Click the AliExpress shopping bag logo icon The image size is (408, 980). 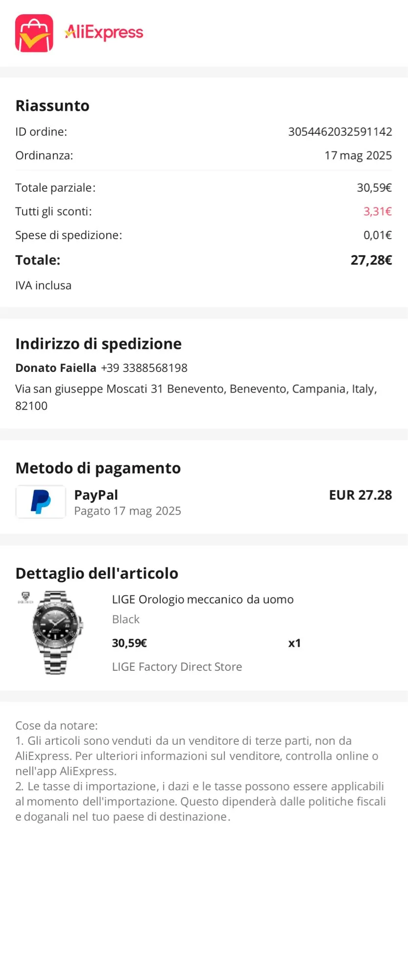click(x=34, y=33)
